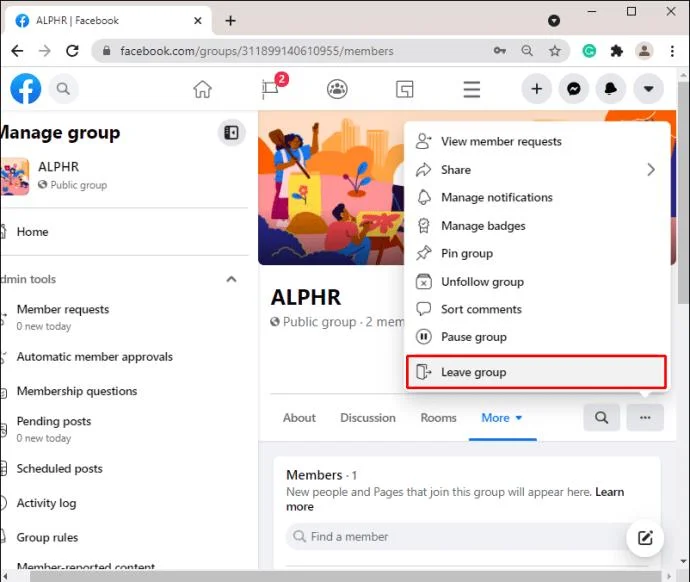This screenshot has height=582, width=690.
Task: Open the Chrome three-dot menu
Action: [672, 51]
